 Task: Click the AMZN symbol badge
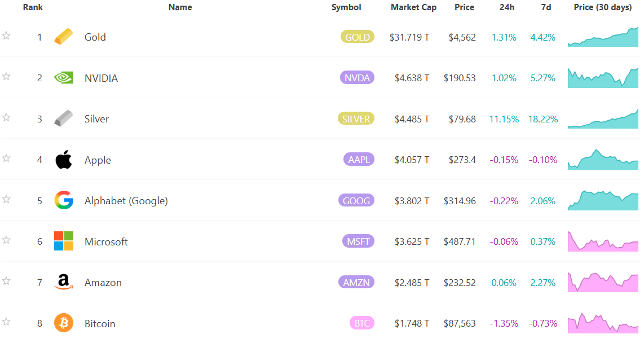point(356,282)
